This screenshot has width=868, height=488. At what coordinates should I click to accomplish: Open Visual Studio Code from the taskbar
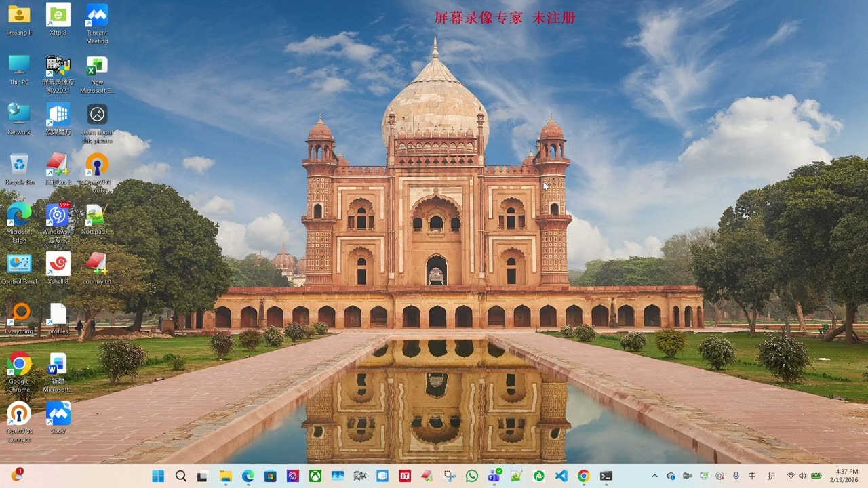pos(561,476)
